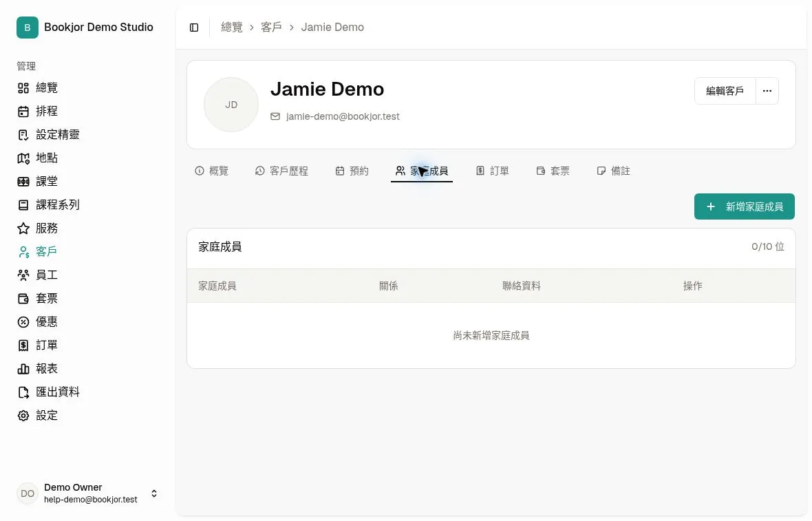Select the 家庭成員 tab

pos(422,171)
